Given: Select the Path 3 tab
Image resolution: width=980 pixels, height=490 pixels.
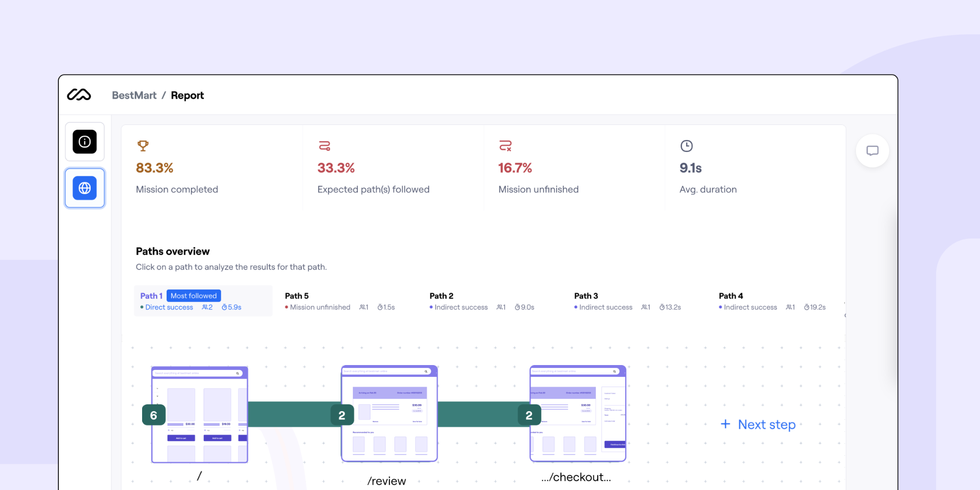Looking at the screenshot, I should (627, 301).
